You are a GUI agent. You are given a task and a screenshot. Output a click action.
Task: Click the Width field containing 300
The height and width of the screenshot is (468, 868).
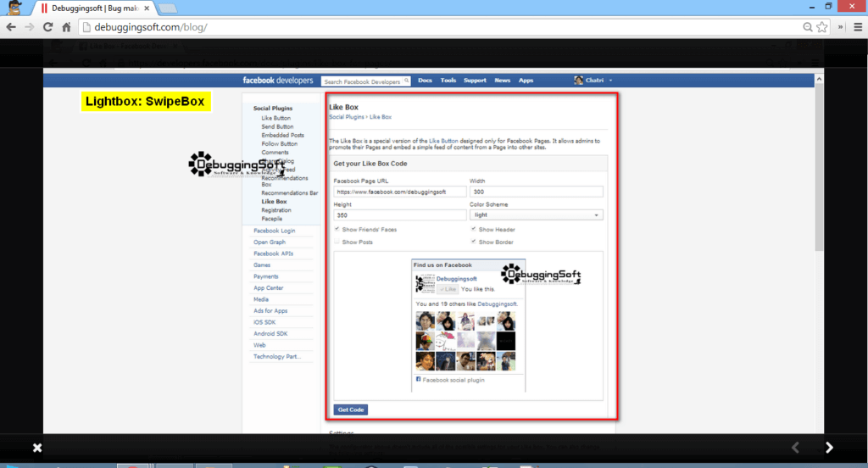point(536,192)
